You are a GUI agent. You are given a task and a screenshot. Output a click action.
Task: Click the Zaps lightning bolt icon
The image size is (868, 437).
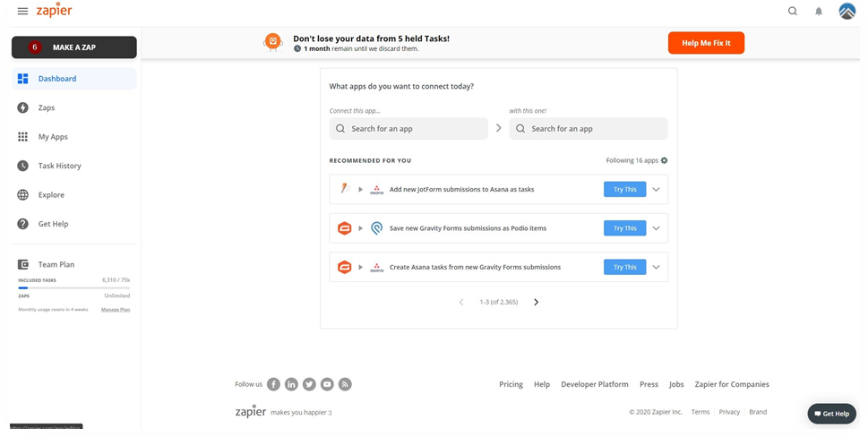[22, 107]
